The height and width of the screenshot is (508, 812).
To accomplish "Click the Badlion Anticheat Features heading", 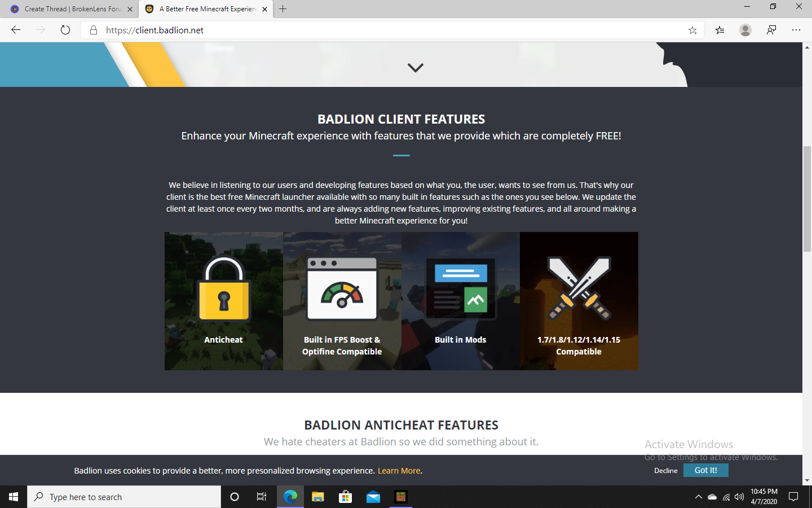I will pos(401,425).
